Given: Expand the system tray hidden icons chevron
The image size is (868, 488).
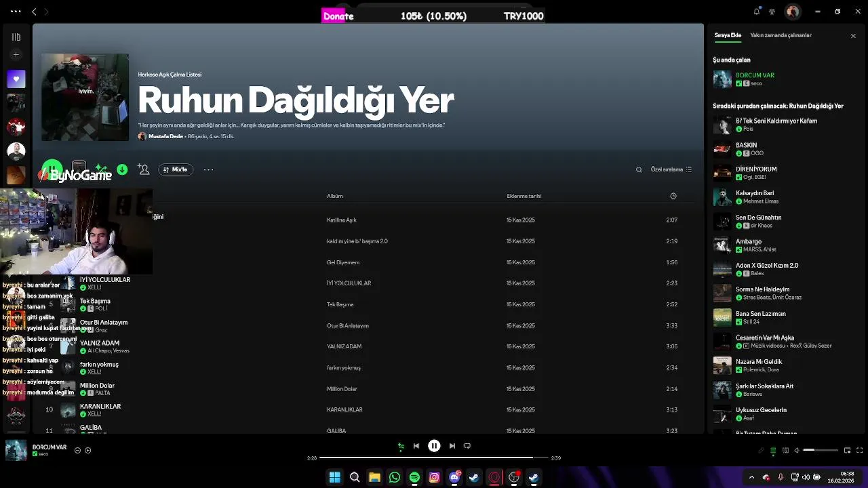Looking at the screenshot, I should pos(751,477).
